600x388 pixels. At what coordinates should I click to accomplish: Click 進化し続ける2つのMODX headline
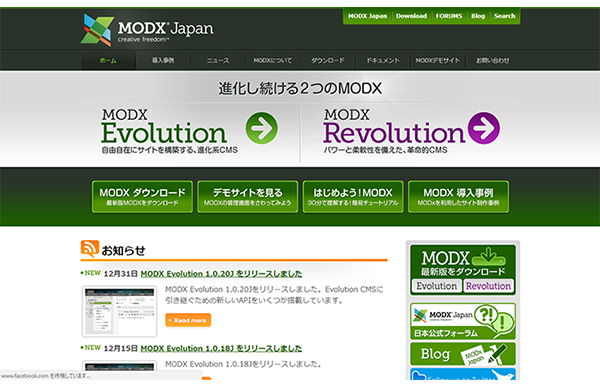pos(300,89)
